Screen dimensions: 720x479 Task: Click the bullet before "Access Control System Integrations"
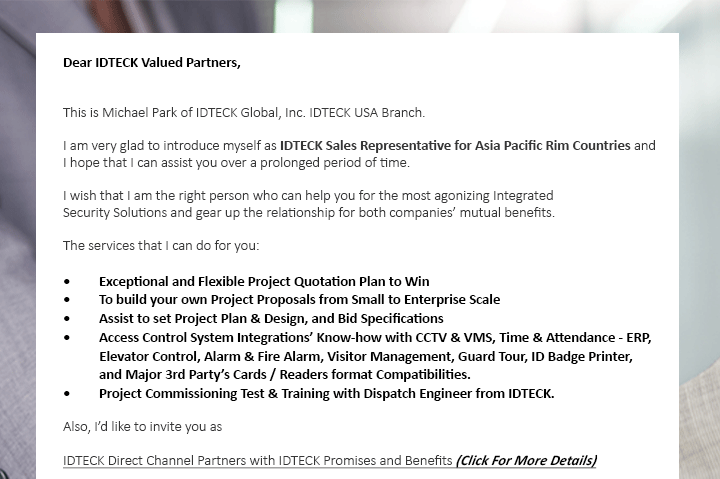(x=68, y=338)
